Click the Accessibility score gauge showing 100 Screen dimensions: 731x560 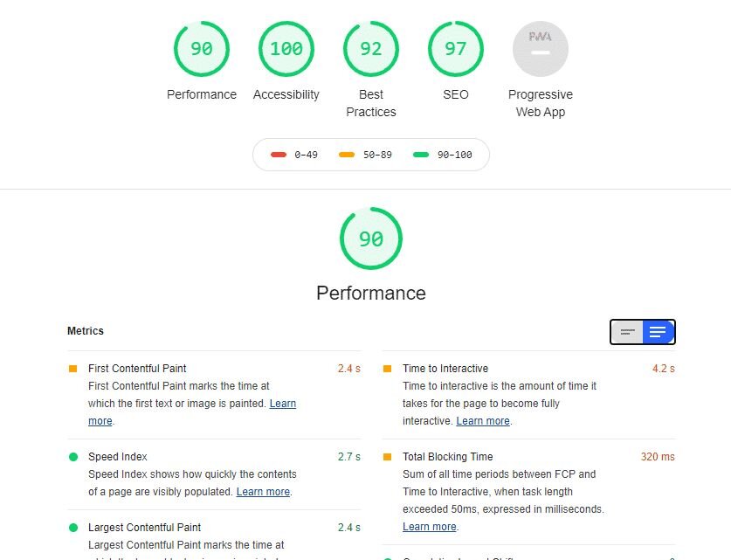click(286, 49)
